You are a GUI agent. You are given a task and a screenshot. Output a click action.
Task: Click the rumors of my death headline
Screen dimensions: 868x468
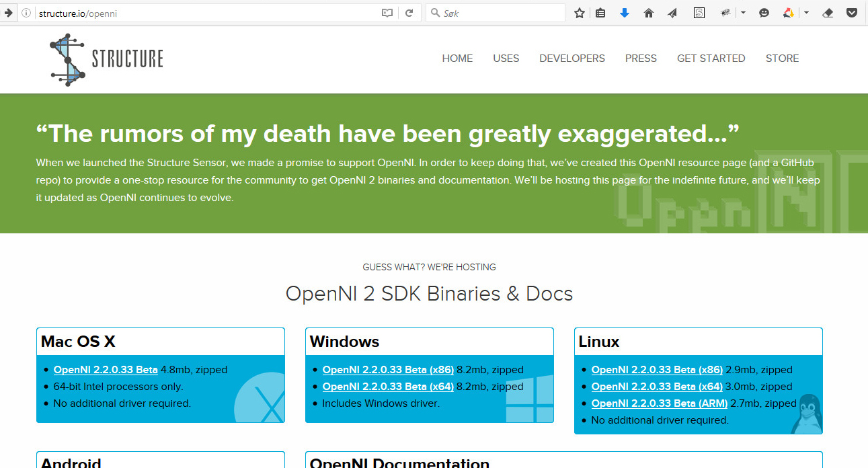(x=387, y=134)
